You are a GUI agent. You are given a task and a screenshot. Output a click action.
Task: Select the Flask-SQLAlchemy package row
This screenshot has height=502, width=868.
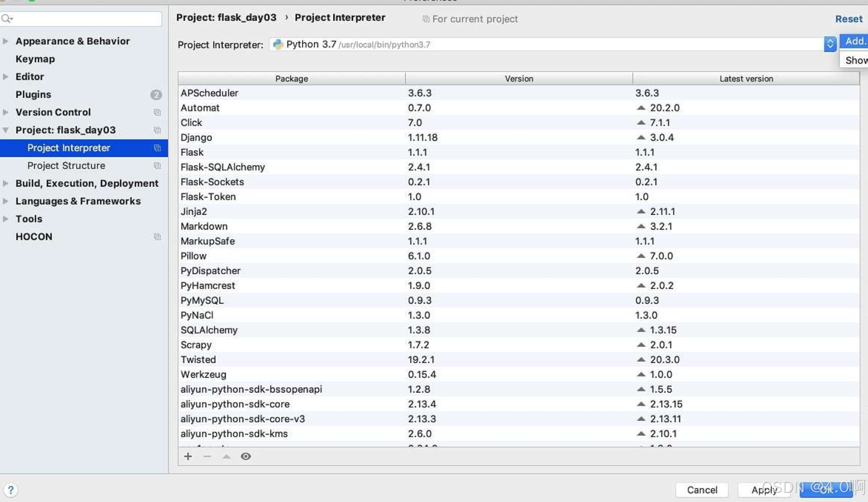pyautogui.click(x=291, y=167)
